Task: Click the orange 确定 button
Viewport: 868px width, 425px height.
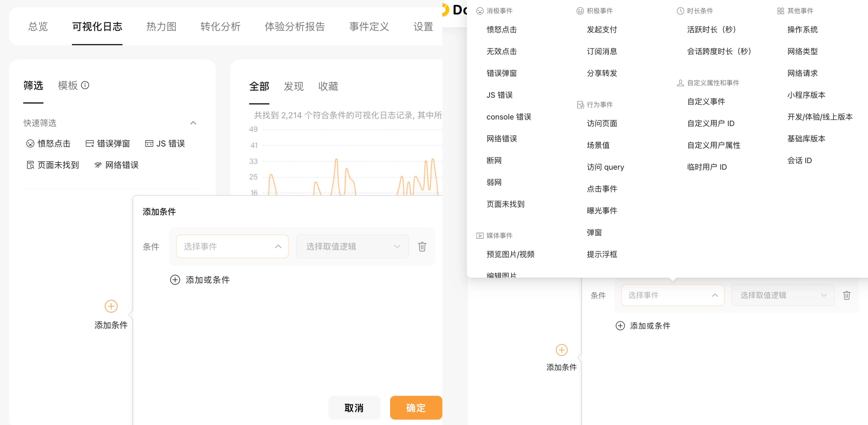Action: coord(415,408)
